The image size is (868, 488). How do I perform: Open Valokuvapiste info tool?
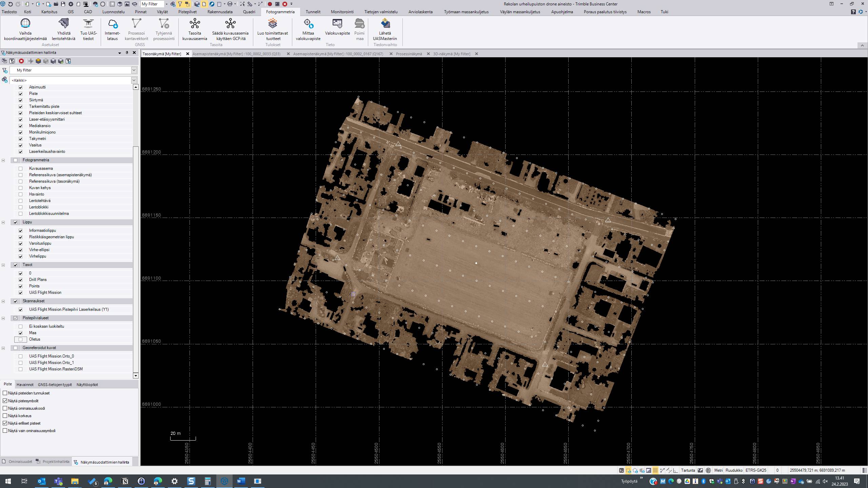coord(337,27)
